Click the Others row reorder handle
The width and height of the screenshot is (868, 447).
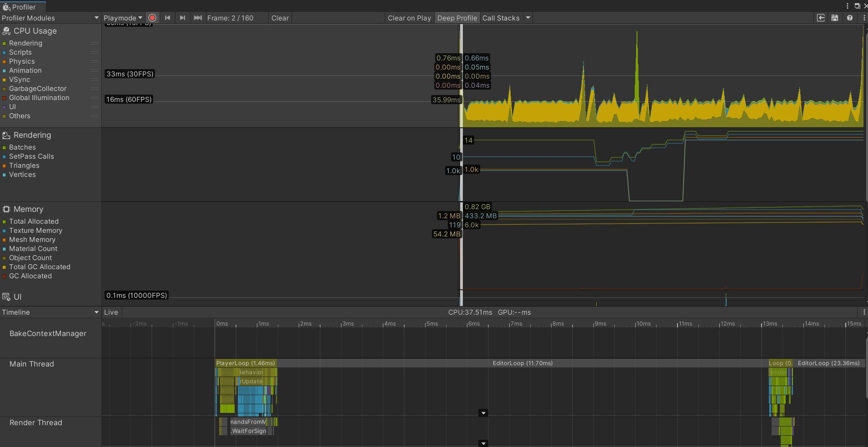click(95, 116)
